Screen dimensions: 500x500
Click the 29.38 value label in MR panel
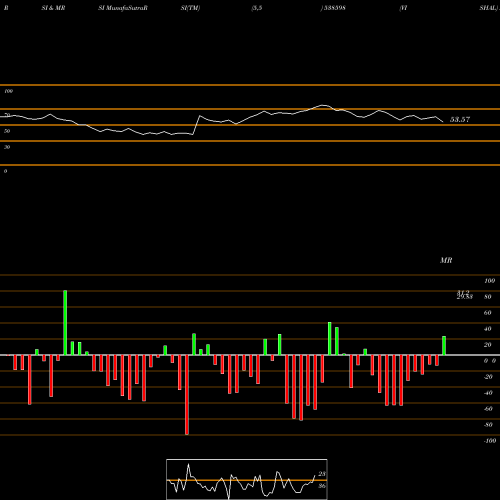click(465, 297)
